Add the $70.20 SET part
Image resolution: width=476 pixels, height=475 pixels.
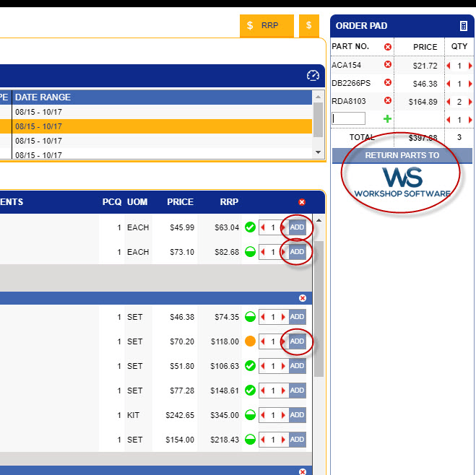tap(297, 341)
